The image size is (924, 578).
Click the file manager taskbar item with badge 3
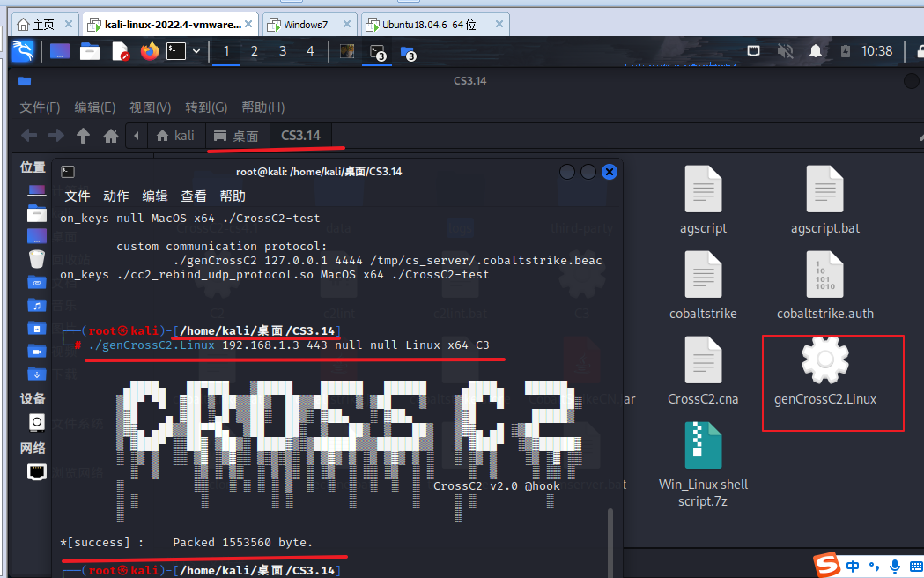pos(408,53)
